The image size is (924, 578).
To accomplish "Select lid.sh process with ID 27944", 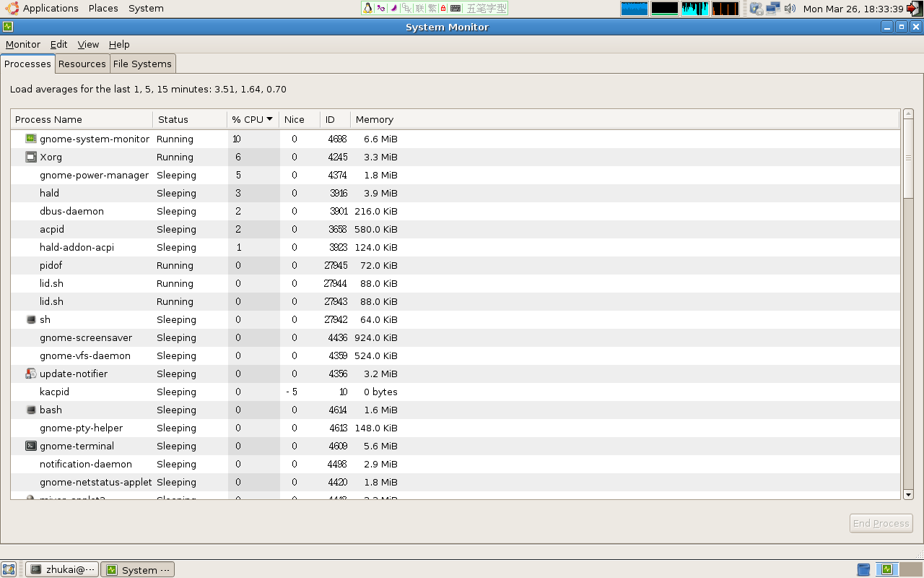I will (x=456, y=283).
